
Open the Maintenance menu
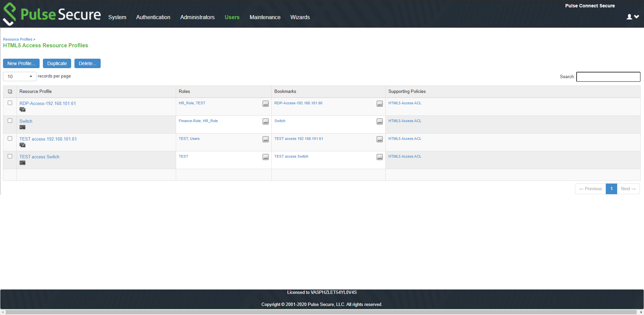pyautogui.click(x=265, y=17)
